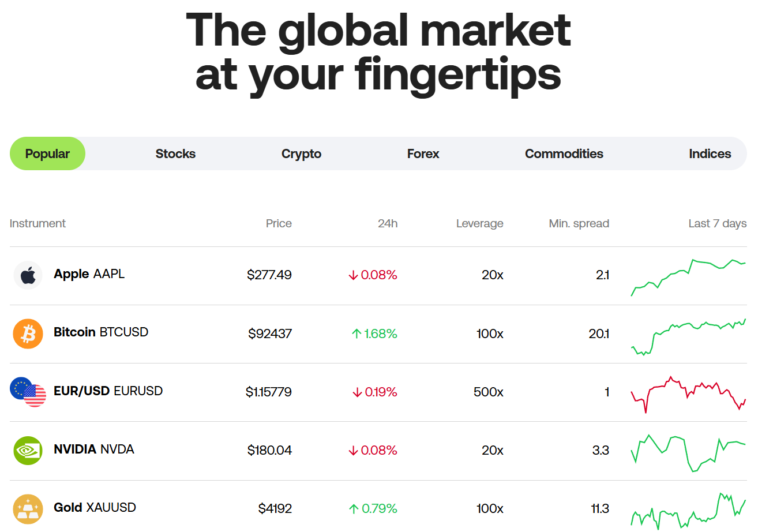Click the red down arrow beside Apple's 24h change
This screenshot has width=758, height=532.
click(352, 275)
